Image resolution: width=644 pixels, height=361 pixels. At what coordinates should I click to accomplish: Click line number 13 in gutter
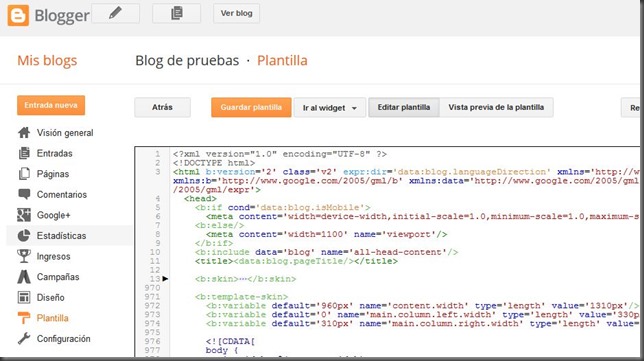tap(155, 279)
